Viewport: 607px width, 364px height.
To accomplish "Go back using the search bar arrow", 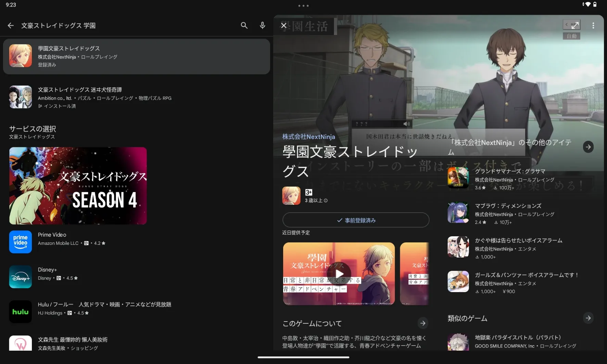I will 11,25.
